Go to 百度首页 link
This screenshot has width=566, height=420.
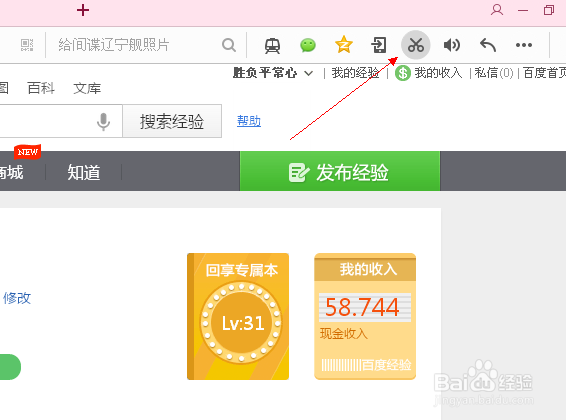coord(544,73)
